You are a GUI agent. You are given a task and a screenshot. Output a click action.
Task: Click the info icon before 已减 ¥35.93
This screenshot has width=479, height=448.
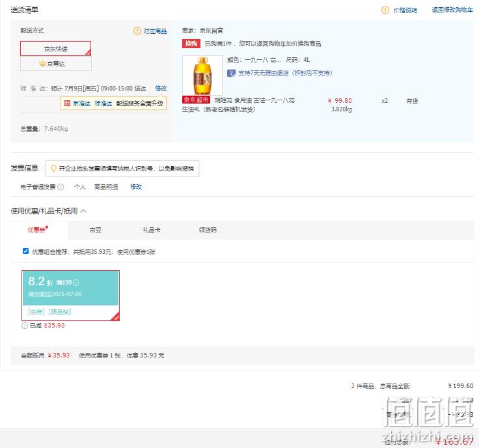tap(25, 326)
